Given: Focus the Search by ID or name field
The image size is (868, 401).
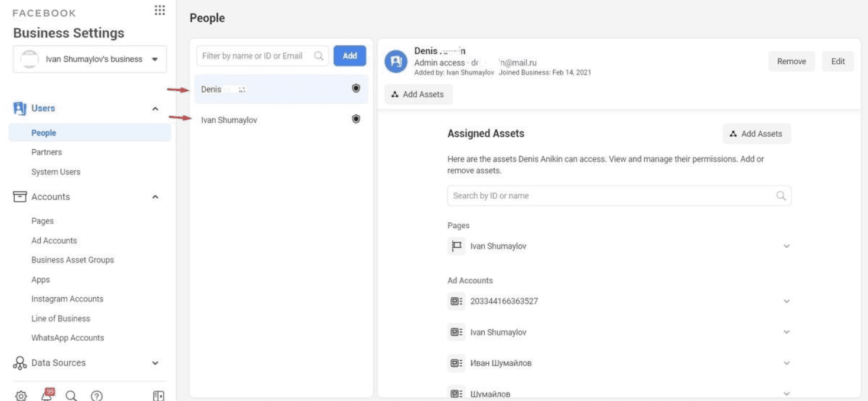Looking at the screenshot, I should (x=619, y=196).
